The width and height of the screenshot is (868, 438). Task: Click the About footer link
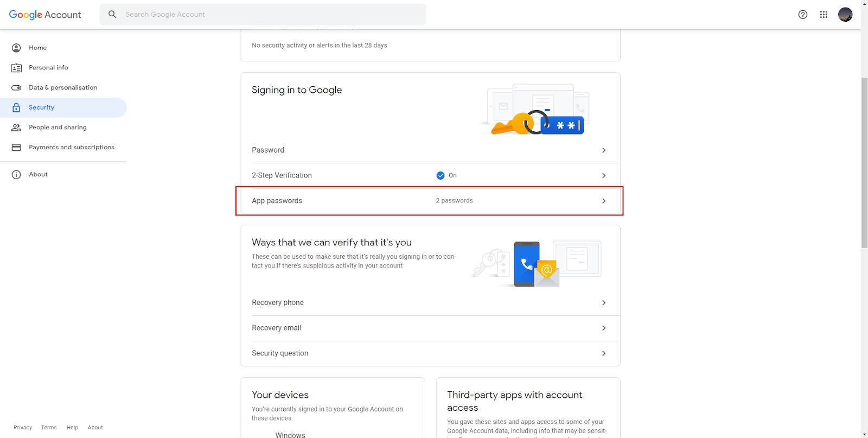click(x=95, y=428)
